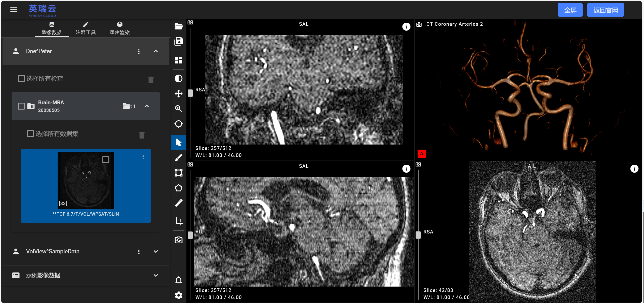The image size is (644, 303).
Task: Select the rectangle annotation tool
Action: 179,173
